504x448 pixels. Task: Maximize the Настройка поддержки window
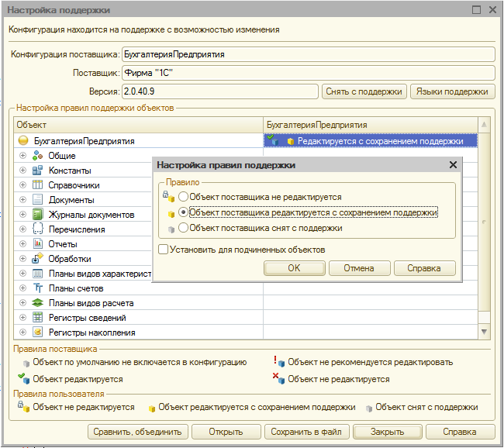476,9
